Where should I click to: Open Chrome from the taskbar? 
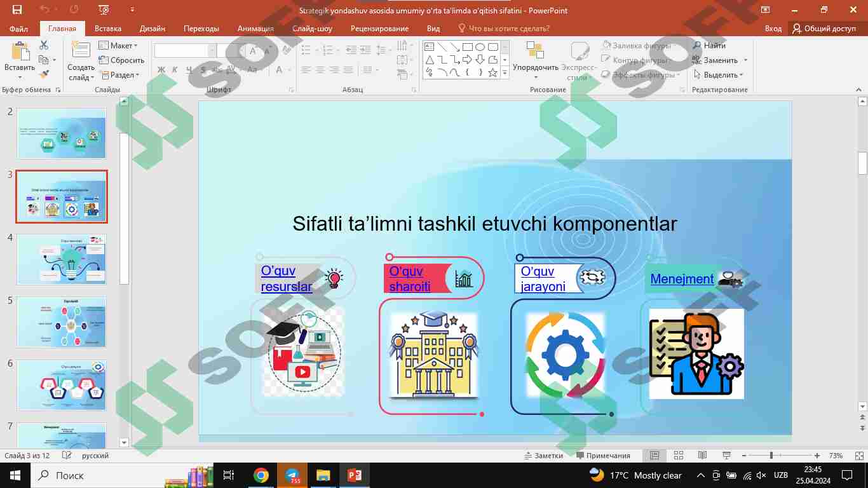261,475
